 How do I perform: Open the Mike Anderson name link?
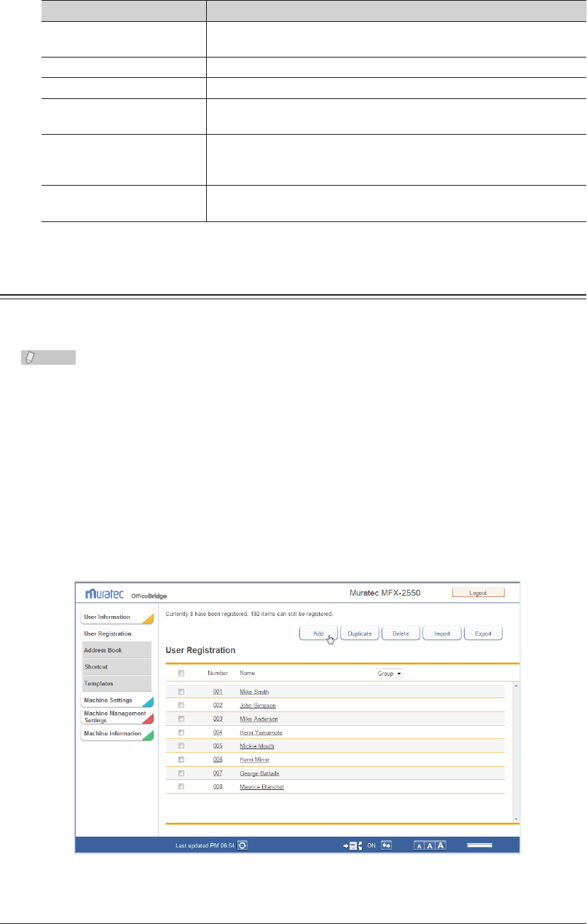(x=259, y=719)
